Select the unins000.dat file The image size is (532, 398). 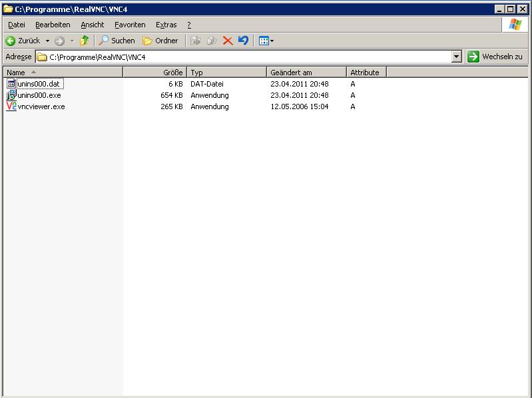[39, 84]
